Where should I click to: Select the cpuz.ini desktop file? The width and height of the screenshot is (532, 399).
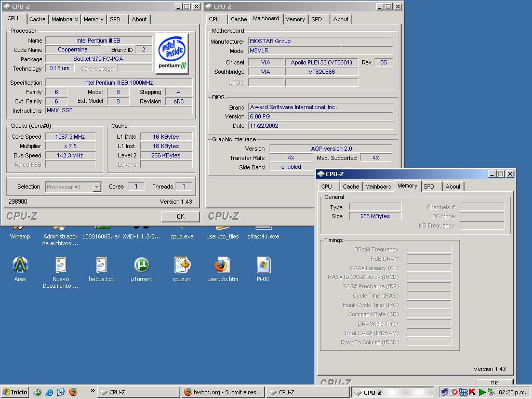click(182, 270)
